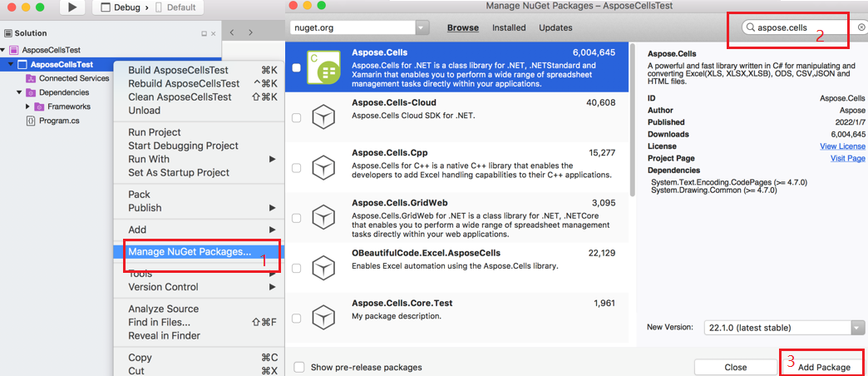Click the aspose.cells search field
868x376 pixels.
(804, 27)
